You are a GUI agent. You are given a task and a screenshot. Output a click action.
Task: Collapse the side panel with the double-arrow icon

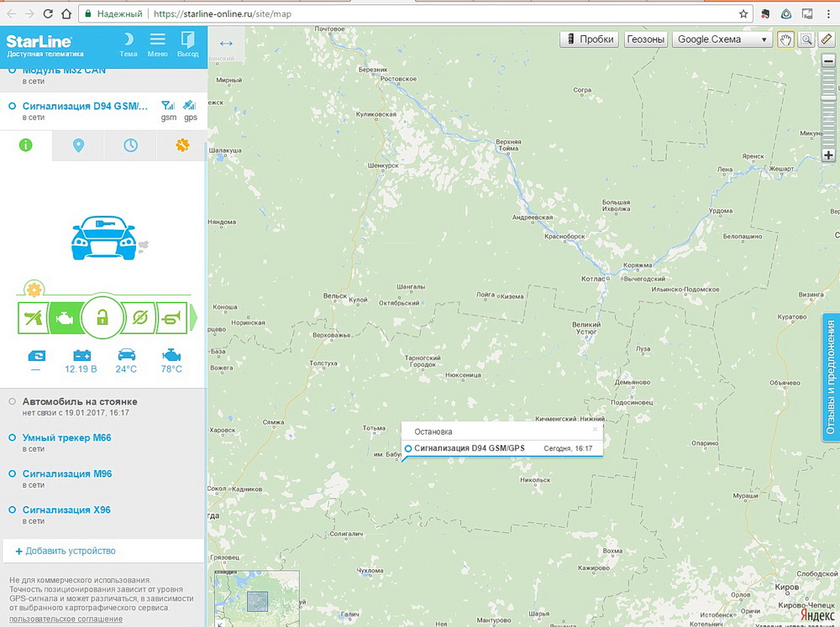pos(226,44)
